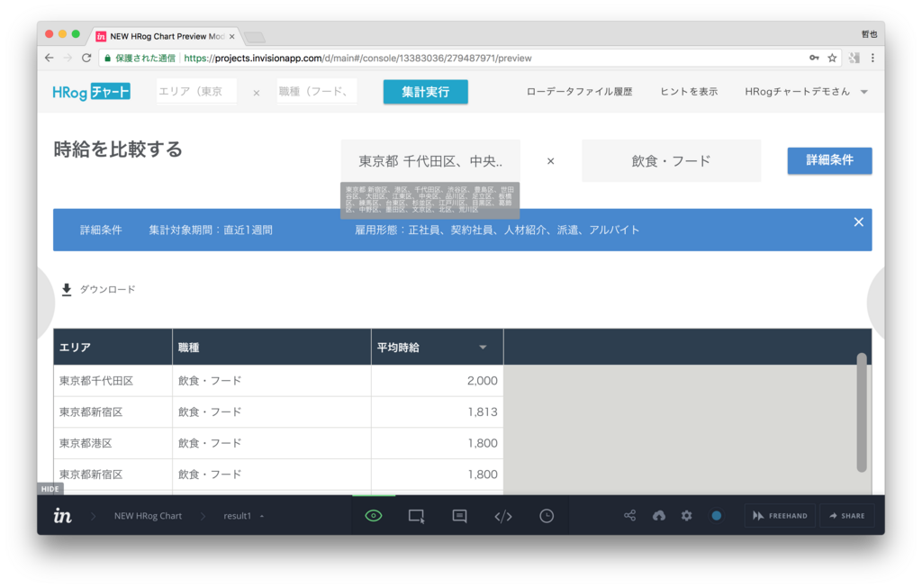
Task: Click the cloud download icon
Action: [659, 516]
